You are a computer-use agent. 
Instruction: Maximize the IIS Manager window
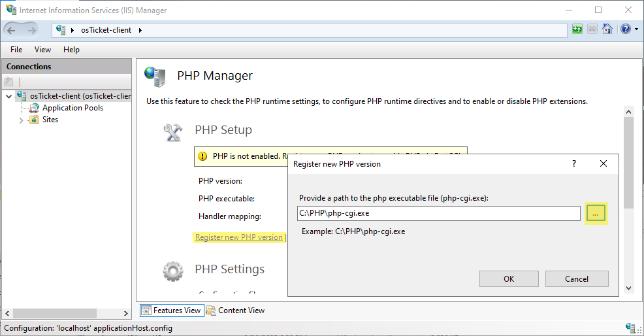point(598,10)
